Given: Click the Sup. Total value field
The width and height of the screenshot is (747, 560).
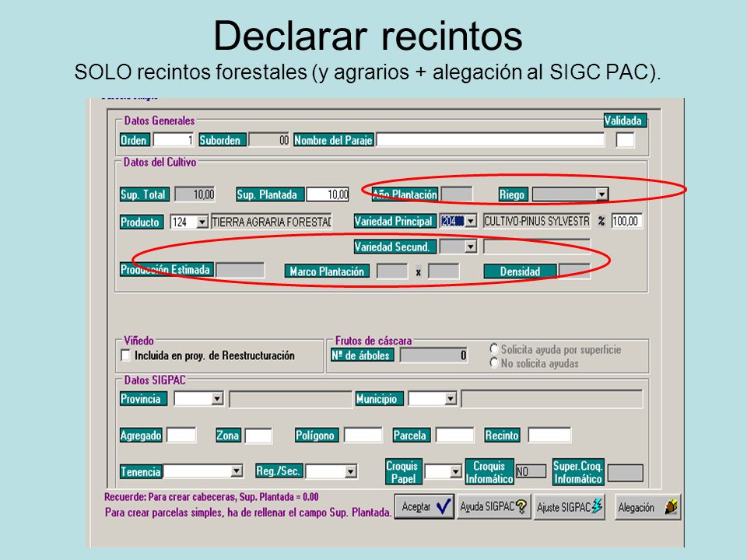Looking at the screenshot, I should coord(195,194).
